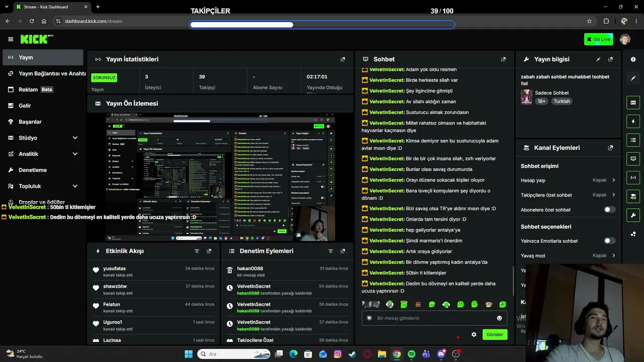Toggle the chat widget icon in right rail
The width and height of the screenshot is (644, 362).
point(633,158)
